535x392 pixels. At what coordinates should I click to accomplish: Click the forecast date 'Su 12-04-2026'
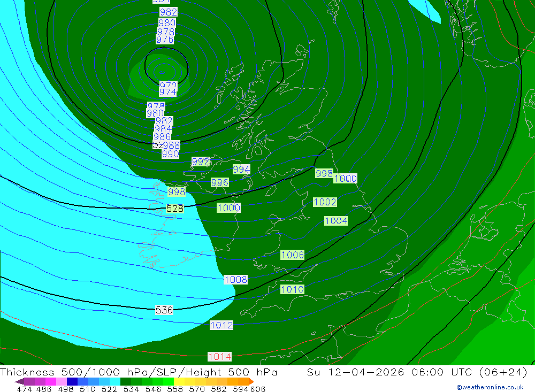tap(356, 372)
